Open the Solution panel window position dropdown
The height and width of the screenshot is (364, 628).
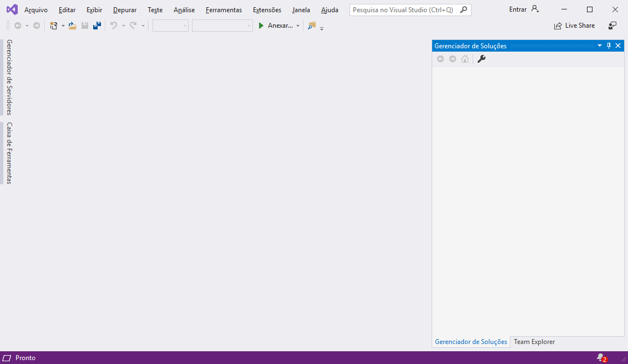[600, 46]
